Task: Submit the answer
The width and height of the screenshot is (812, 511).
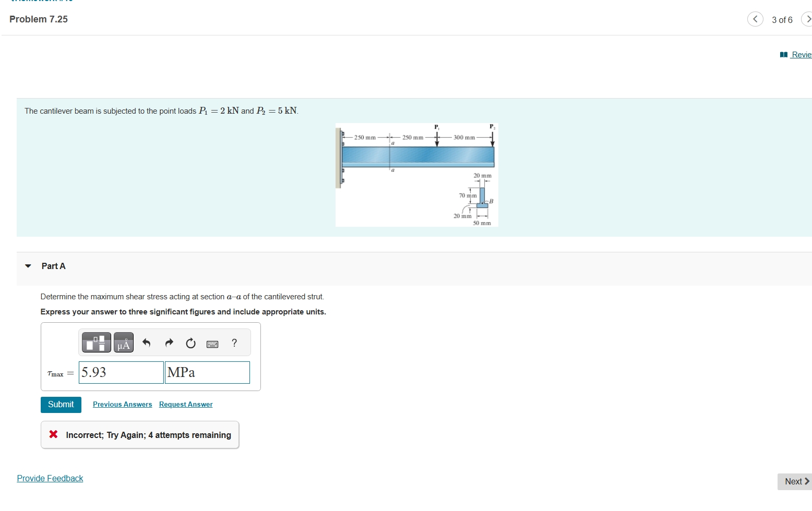Action: [x=61, y=405]
